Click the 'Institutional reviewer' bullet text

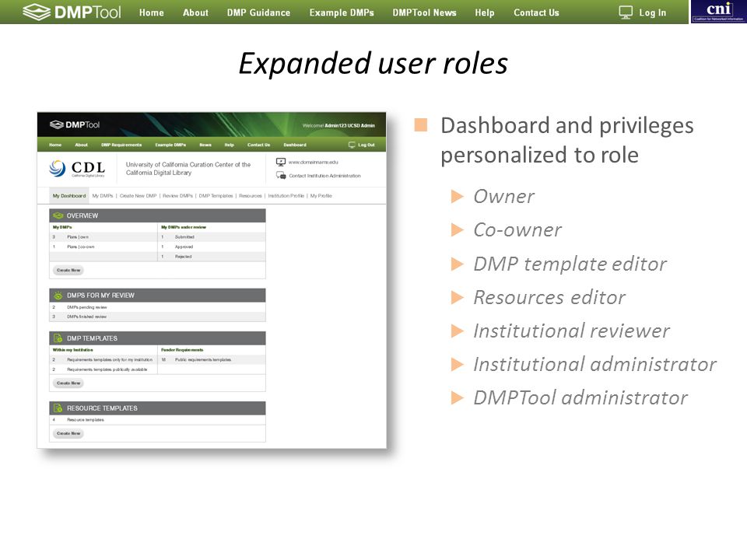[571, 331]
